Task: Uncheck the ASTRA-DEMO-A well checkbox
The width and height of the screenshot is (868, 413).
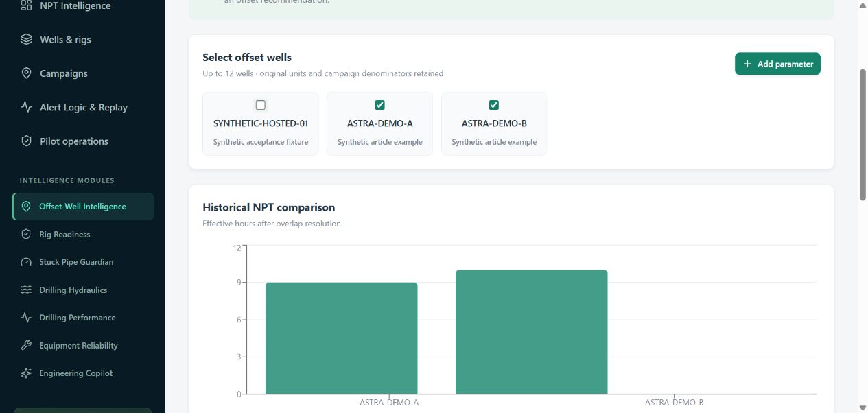Action: (379, 105)
